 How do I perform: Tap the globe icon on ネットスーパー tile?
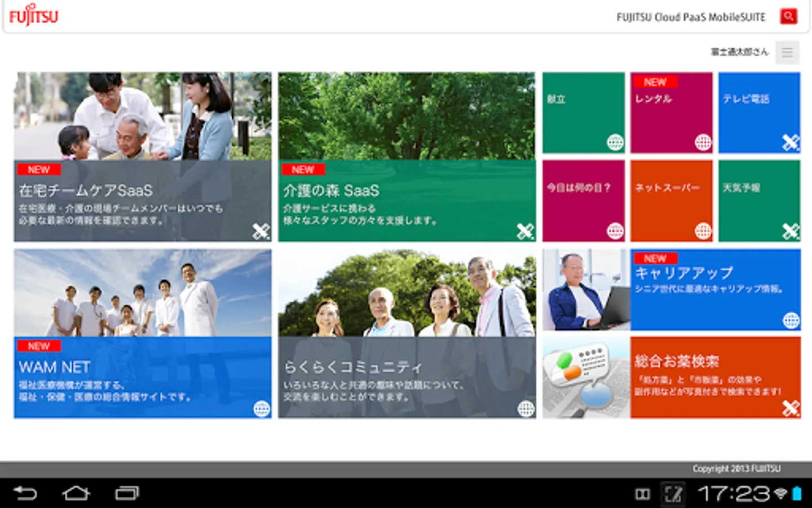pos(703,230)
